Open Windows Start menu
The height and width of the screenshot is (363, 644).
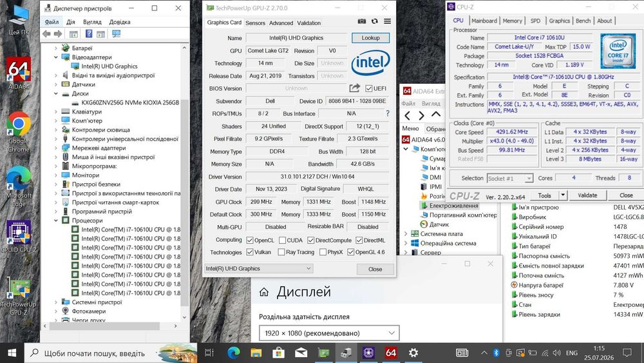[12, 353]
